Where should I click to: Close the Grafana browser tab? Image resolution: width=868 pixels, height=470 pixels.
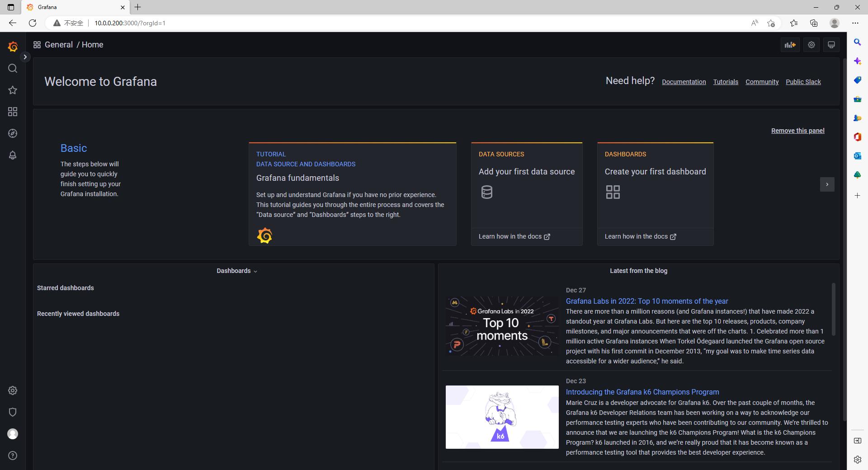[123, 7]
